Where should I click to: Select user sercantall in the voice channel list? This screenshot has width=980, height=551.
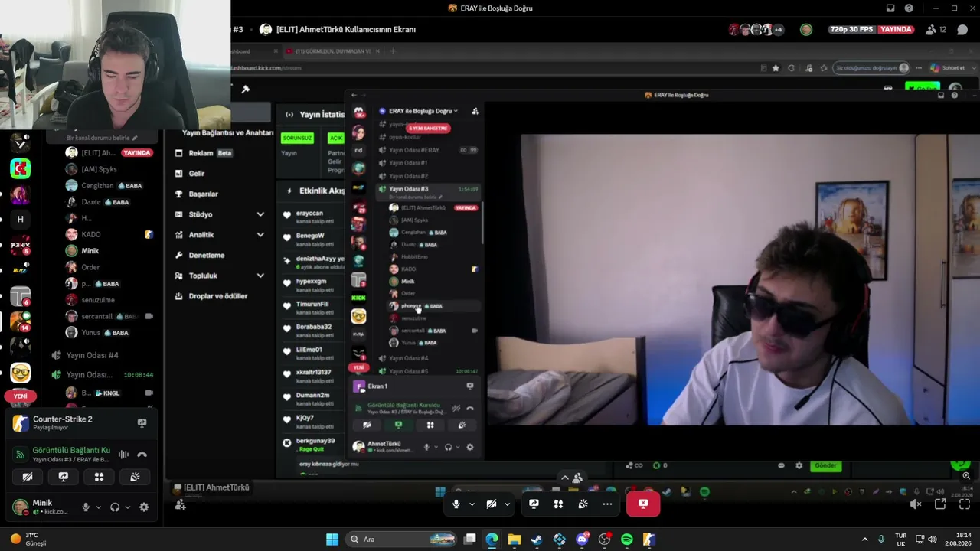tap(98, 316)
